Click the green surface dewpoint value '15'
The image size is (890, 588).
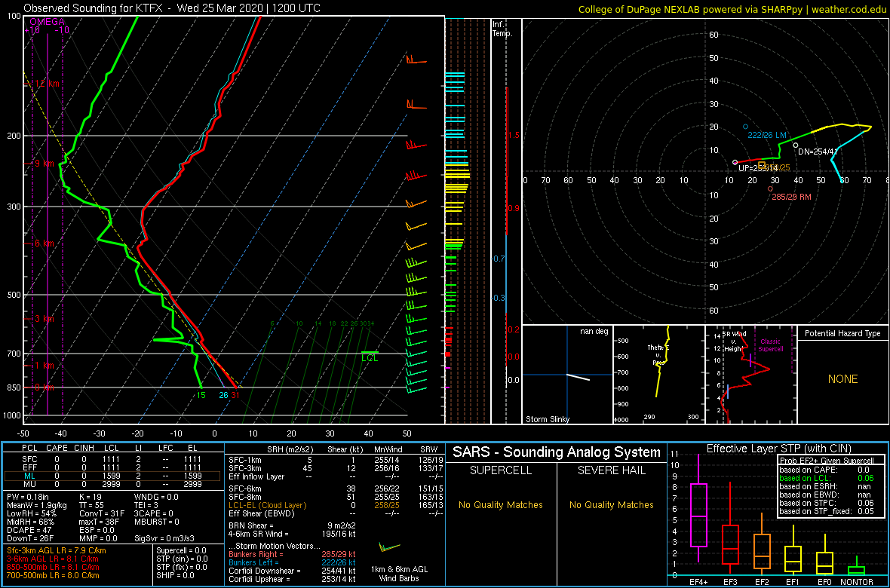point(201,395)
